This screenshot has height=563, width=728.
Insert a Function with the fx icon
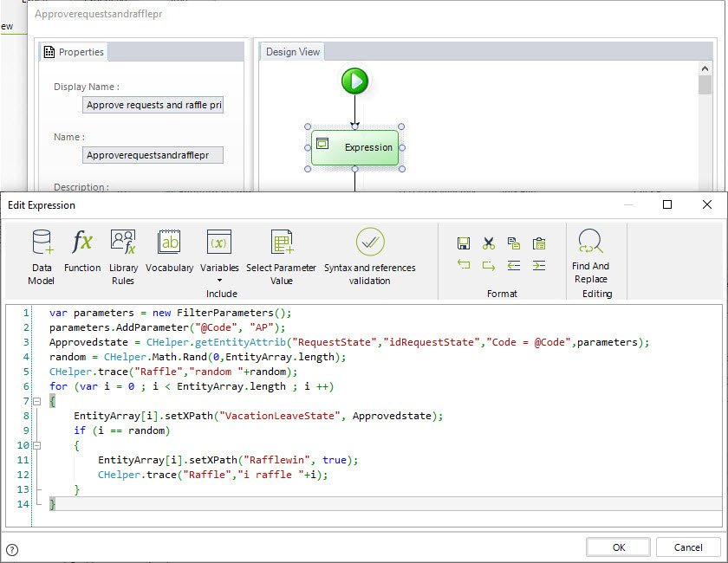coord(82,251)
